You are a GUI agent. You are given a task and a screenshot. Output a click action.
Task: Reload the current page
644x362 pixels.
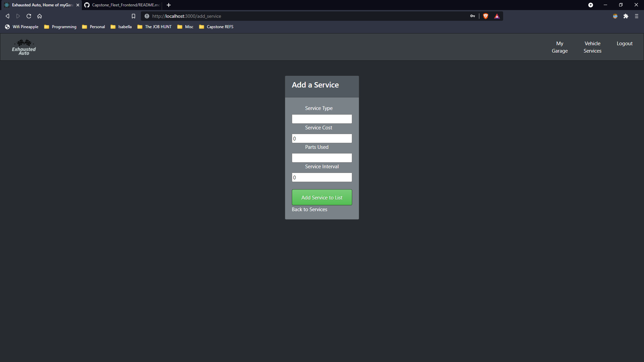29,16
